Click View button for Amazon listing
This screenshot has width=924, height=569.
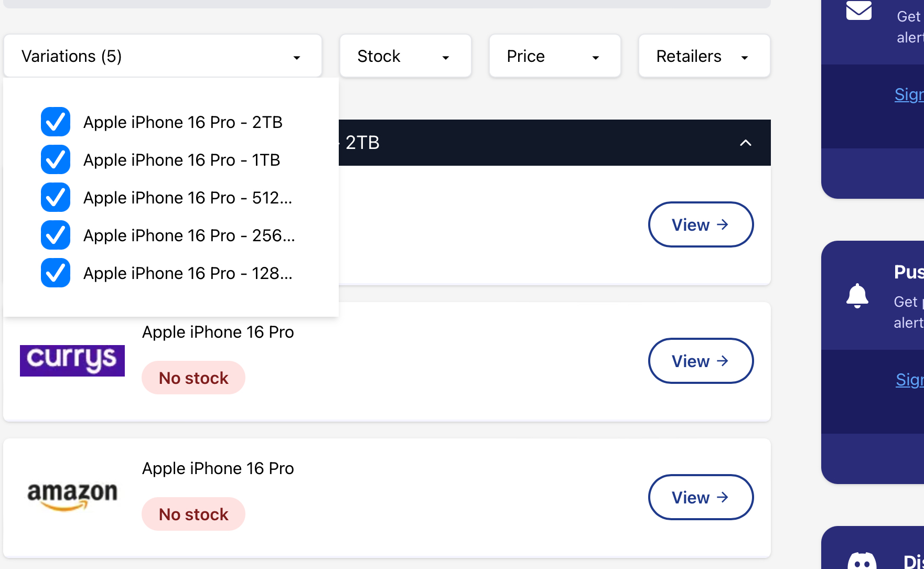[x=701, y=497]
